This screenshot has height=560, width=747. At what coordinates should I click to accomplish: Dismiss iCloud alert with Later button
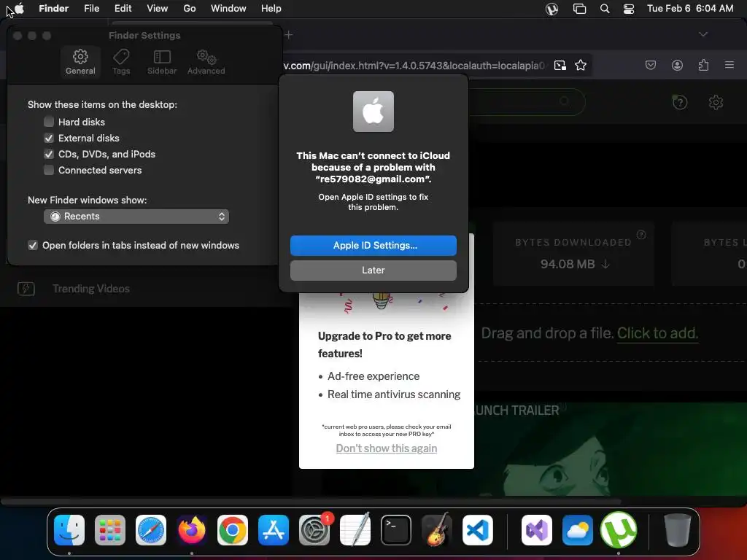tap(373, 270)
